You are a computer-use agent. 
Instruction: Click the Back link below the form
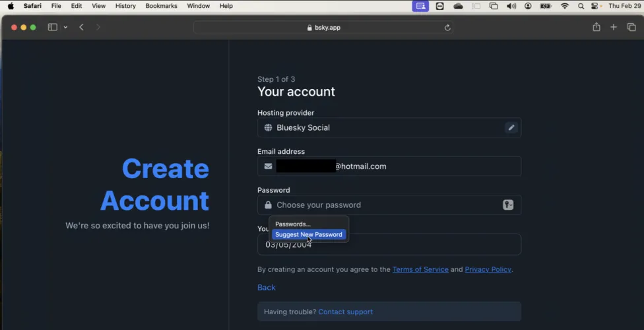point(267,287)
